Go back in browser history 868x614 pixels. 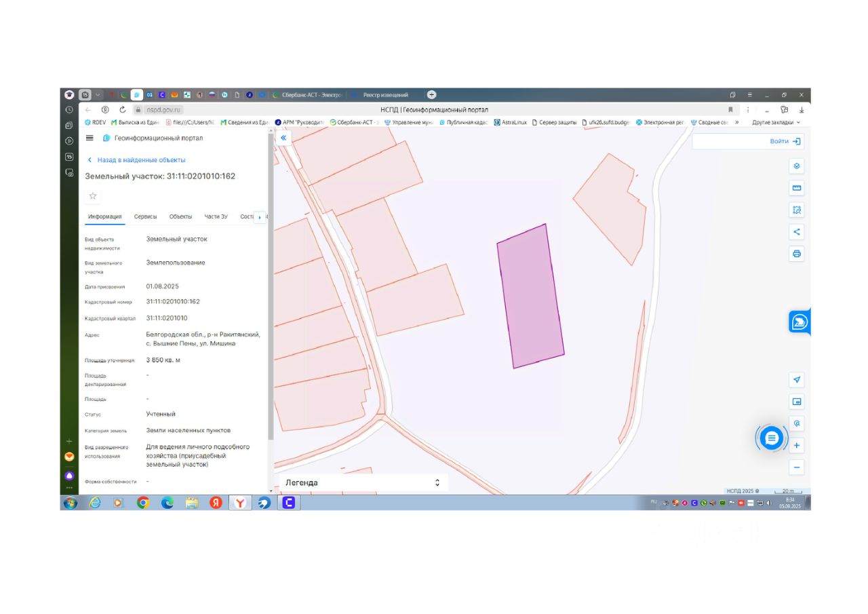[x=88, y=109]
